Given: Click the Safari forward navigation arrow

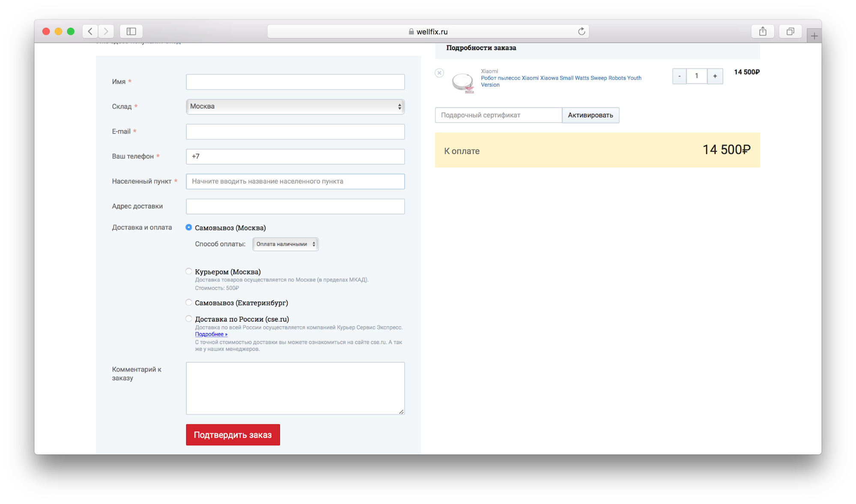Looking at the screenshot, I should tap(106, 31).
